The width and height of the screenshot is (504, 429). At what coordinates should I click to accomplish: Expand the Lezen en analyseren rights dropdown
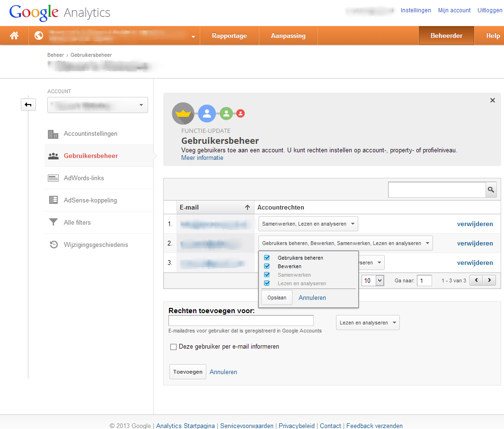click(368, 323)
